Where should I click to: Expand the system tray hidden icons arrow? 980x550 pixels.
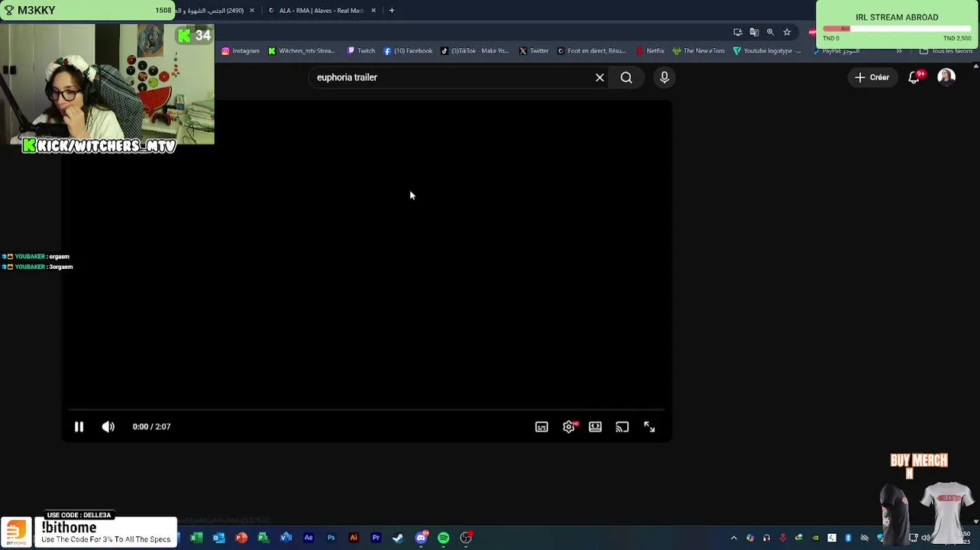733,538
